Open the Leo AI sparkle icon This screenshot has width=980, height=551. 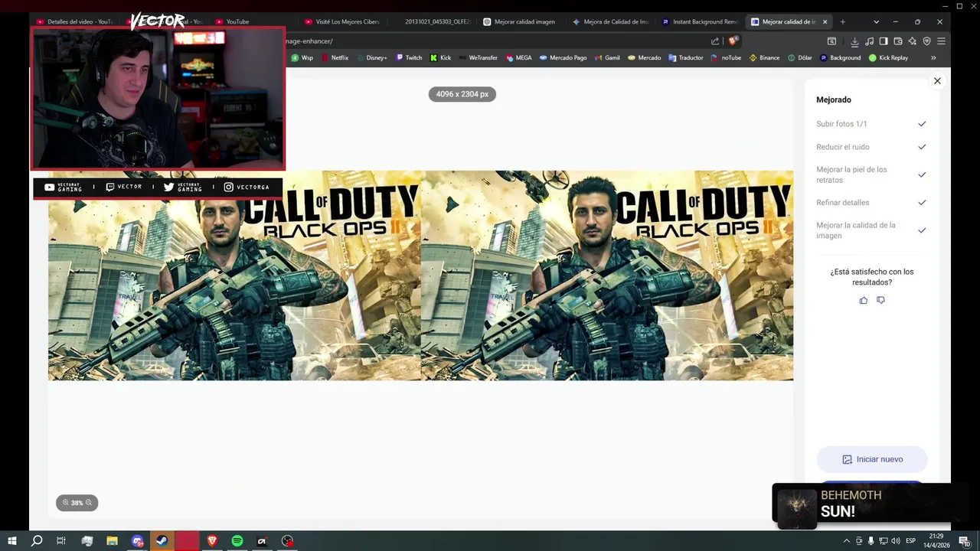click(912, 41)
